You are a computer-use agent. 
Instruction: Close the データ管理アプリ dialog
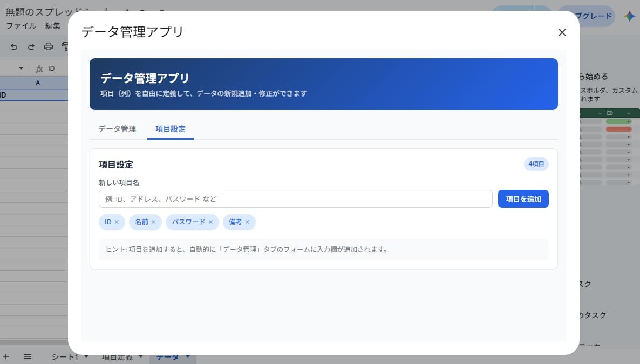pyautogui.click(x=562, y=32)
